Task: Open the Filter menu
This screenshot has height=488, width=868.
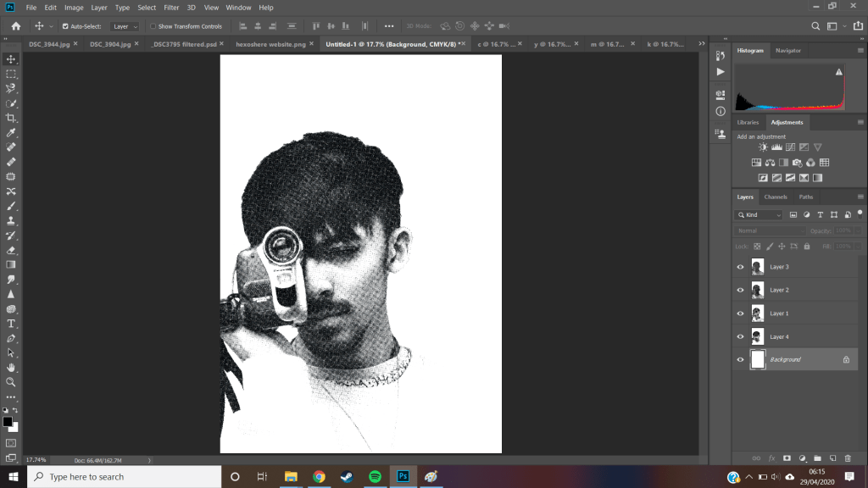Action: (171, 8)
